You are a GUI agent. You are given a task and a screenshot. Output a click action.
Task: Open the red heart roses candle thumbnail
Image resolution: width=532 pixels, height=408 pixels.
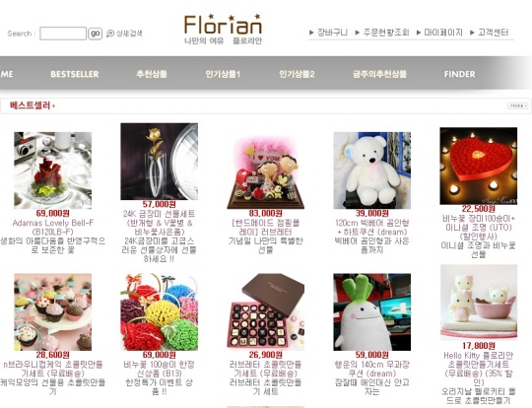click(479, 166)
